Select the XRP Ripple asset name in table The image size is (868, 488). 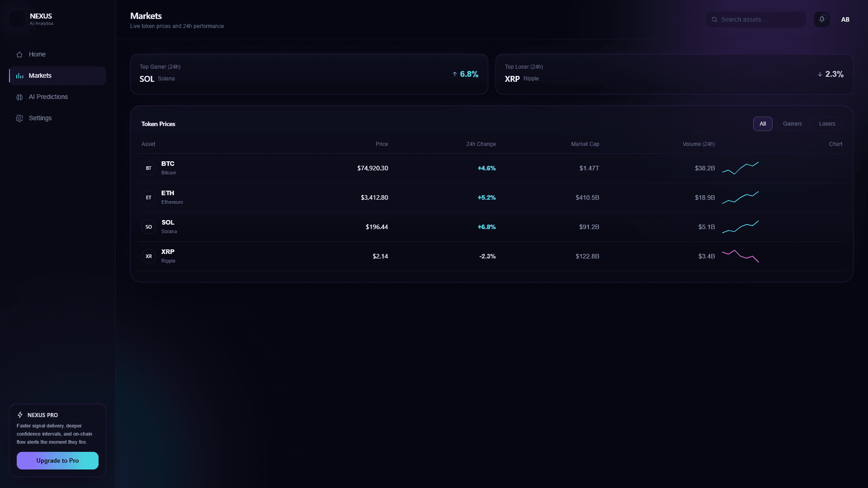(x=168, y=256)
